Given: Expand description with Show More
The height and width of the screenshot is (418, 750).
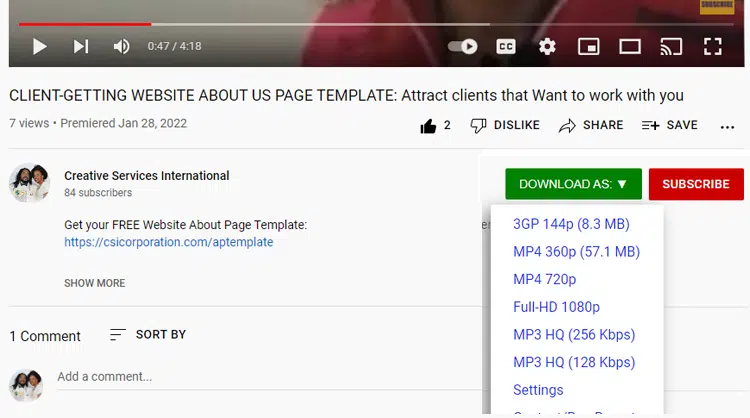Looking at the screenshot, I should point(95,283).
